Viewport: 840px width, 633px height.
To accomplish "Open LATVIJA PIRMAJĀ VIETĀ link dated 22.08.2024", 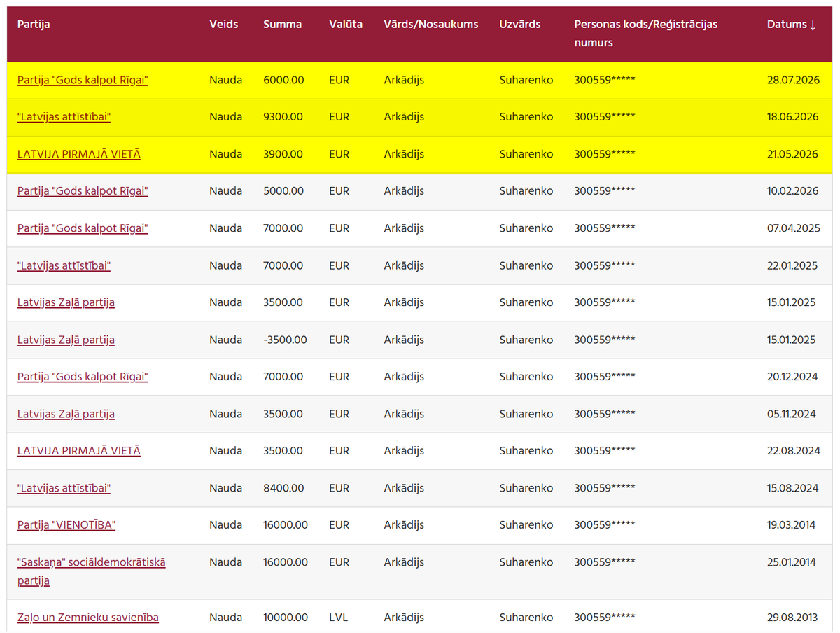I will [x=79, y=451].
